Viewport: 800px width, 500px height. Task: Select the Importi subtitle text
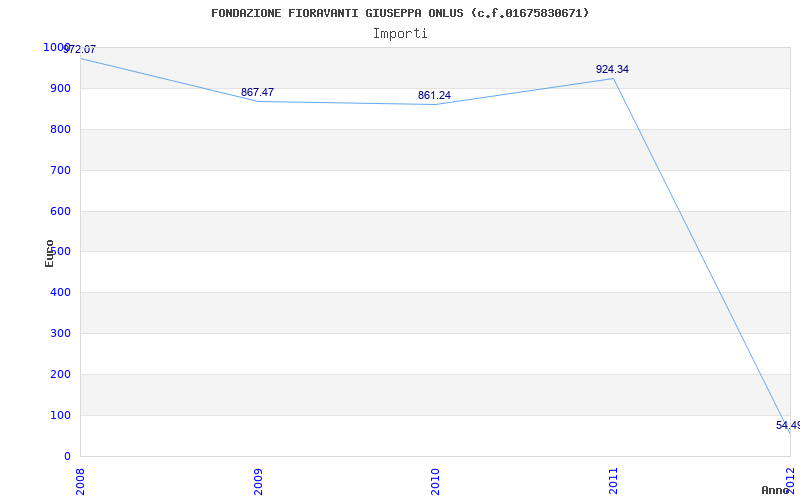[x=400, y=34]
